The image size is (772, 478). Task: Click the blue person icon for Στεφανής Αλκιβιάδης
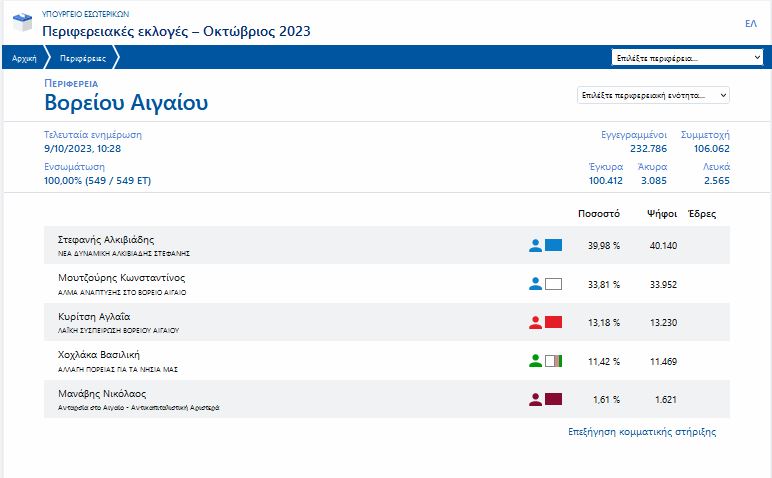pos(535,245)
